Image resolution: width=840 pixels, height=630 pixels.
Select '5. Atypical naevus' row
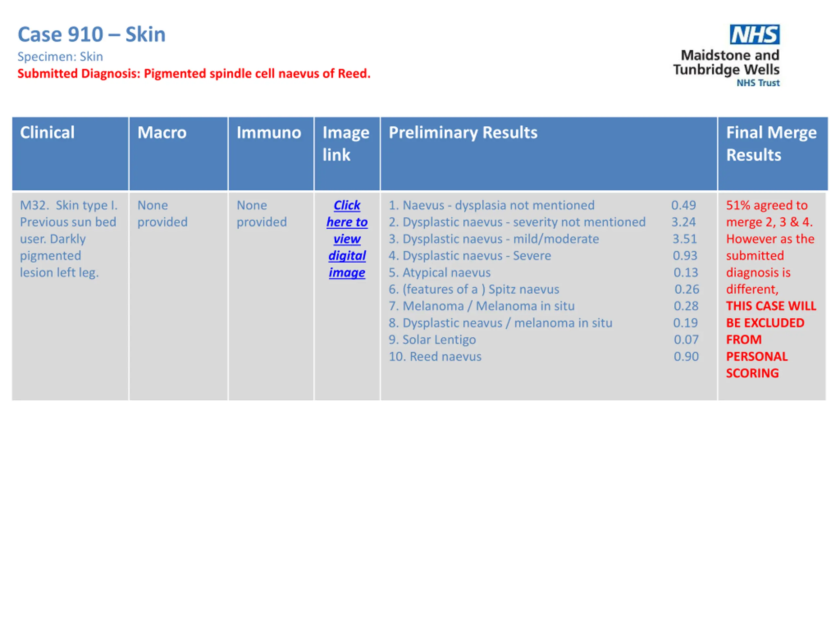point(439,272)
